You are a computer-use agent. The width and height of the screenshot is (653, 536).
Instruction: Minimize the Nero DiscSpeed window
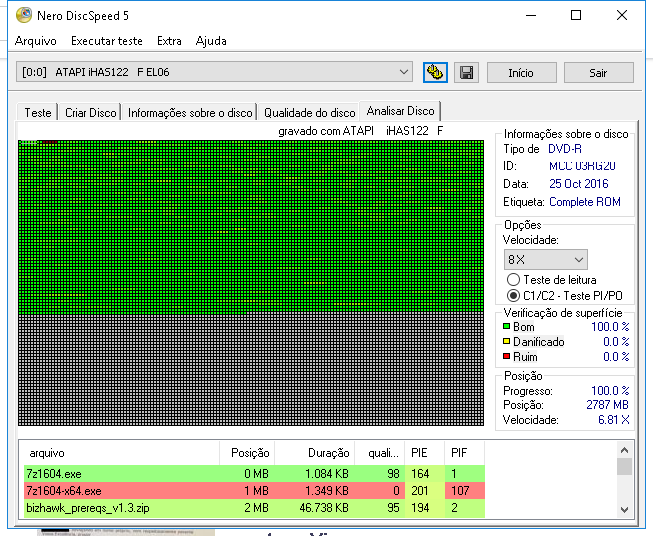(x=531, y=15)
